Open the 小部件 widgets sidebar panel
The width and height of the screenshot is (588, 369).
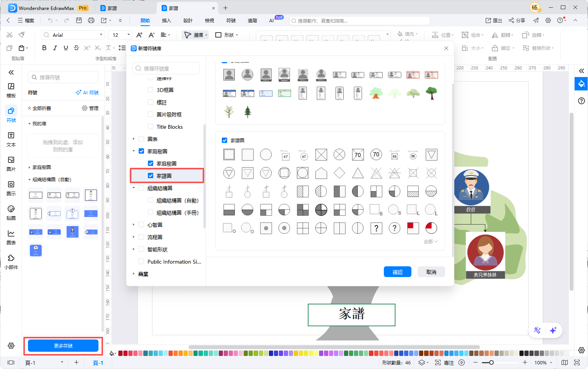tap(11, 262)
